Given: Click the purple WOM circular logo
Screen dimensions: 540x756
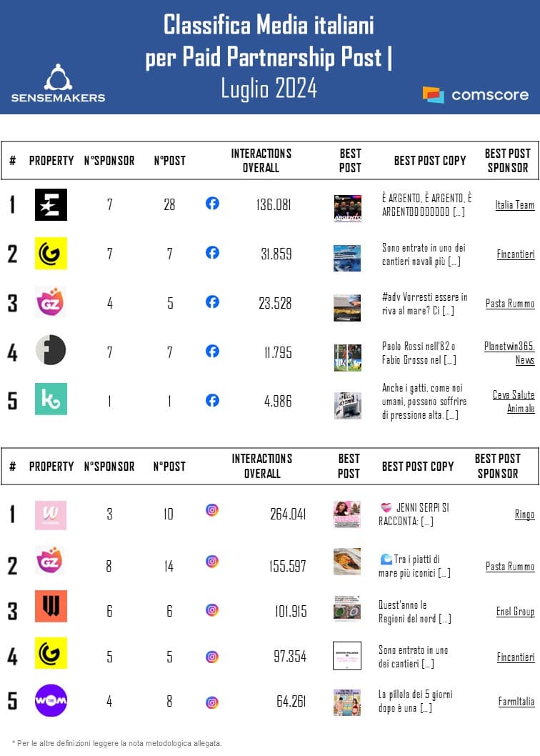Looking at the screenshot, I should tap(51, 700).
